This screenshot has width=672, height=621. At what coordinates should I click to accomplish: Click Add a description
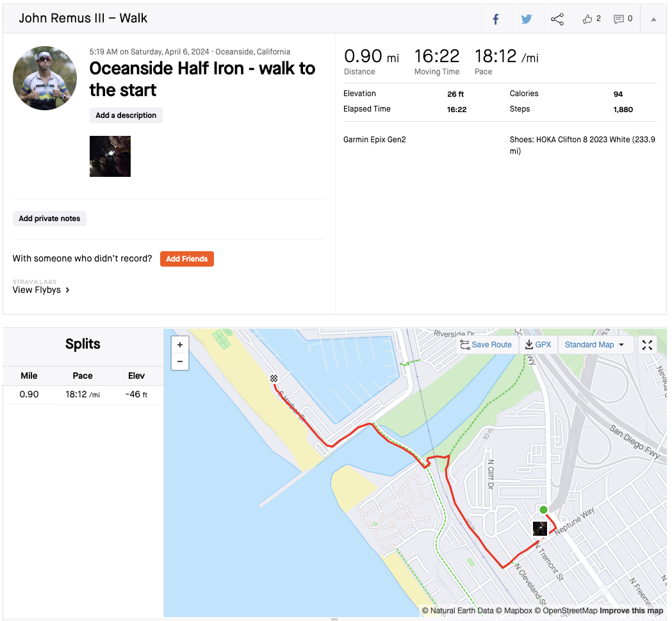pyautogui.click(x=126, y=115)
